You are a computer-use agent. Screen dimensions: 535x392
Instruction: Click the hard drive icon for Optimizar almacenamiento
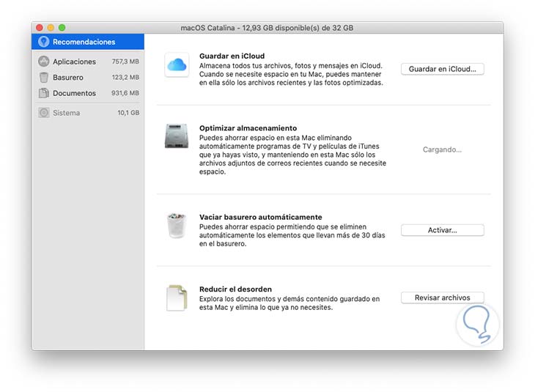click(x=177, y=136)
